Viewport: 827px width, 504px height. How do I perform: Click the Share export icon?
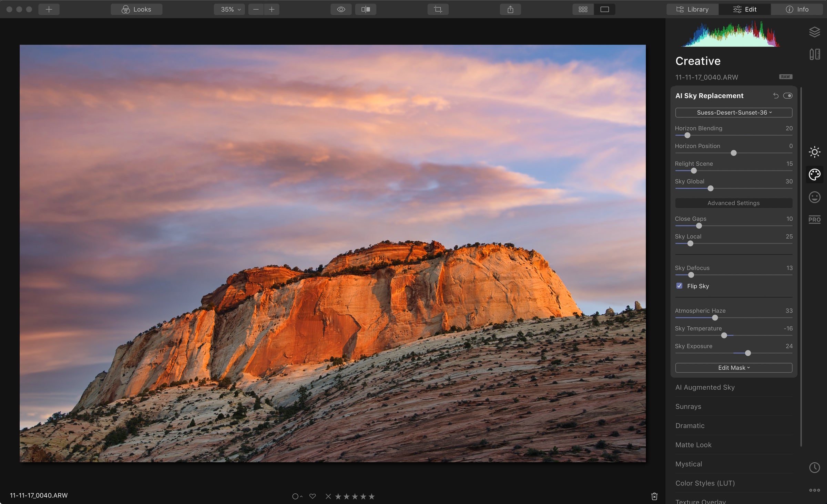coord(510,9)
